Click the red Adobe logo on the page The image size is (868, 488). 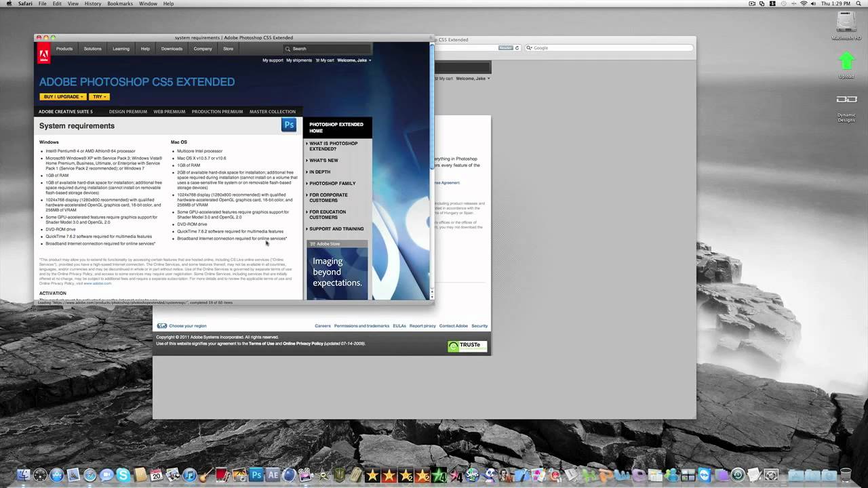(x=43, y=54)
